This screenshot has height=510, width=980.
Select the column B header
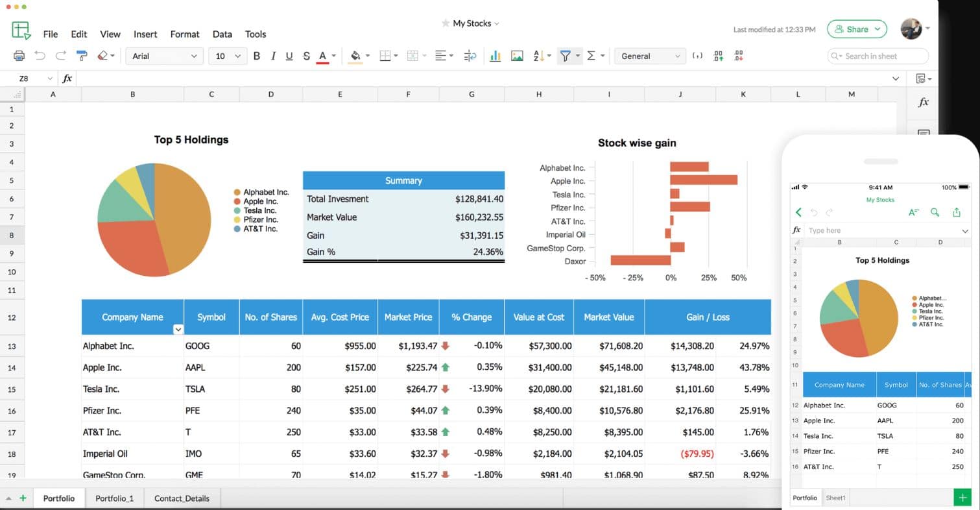coord(133,94)
